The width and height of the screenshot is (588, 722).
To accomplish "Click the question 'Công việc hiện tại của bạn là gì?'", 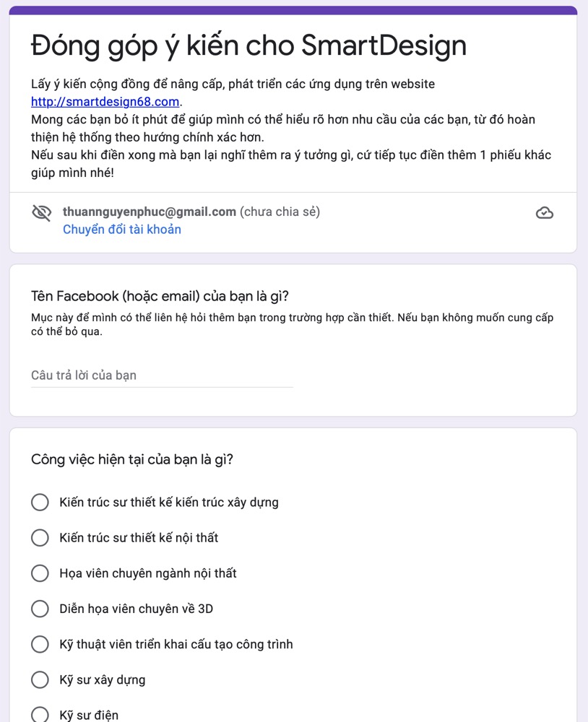I will click(132, 459).
